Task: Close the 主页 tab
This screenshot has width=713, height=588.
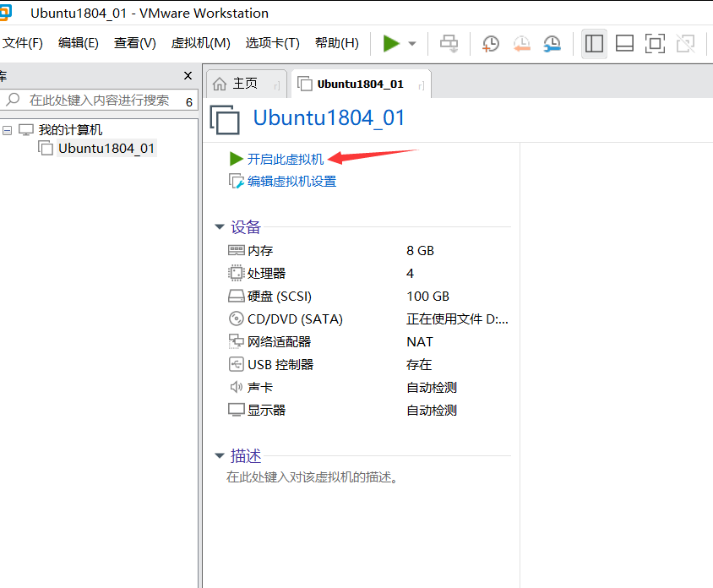Action: tap(277, 85)
